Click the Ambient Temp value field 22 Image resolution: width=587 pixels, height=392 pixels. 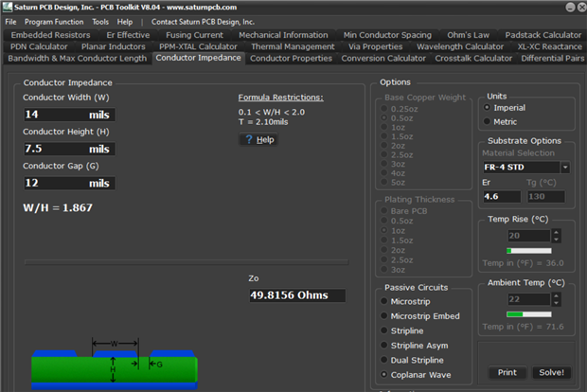click(529, 299)
